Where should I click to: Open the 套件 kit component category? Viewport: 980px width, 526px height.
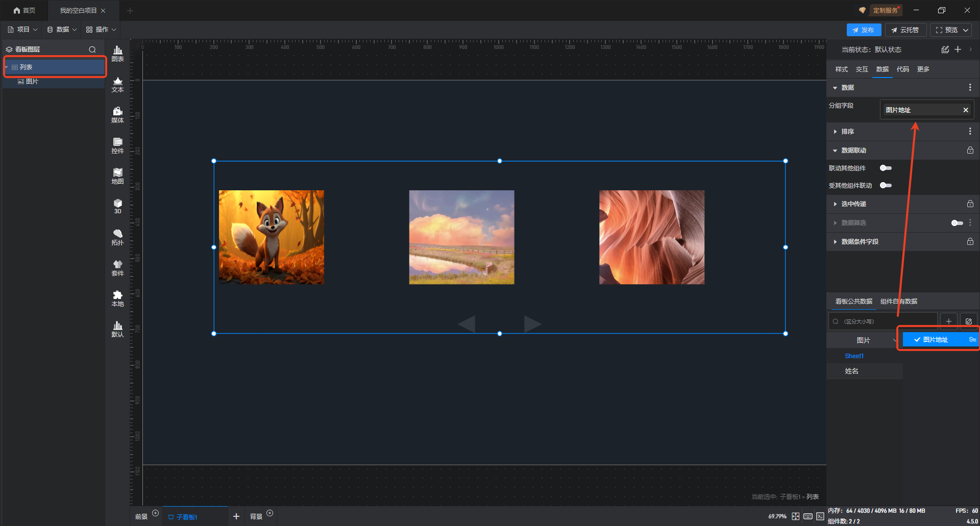pyautogui.click(x=117, y=268)
